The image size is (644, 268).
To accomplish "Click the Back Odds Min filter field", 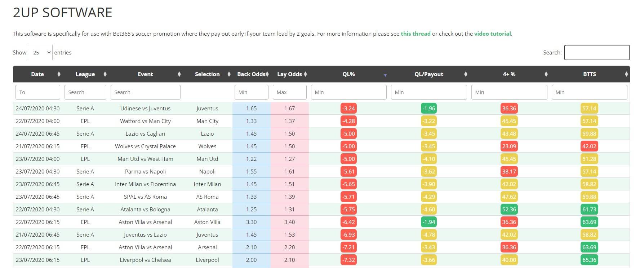I will click(x=252, y=92).
